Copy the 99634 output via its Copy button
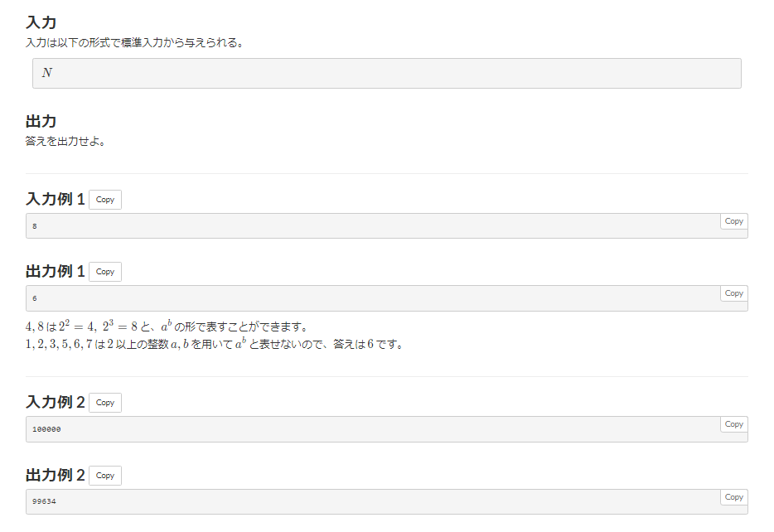The width and height of the screenshot is (774, 532). (x=733, y=497)
